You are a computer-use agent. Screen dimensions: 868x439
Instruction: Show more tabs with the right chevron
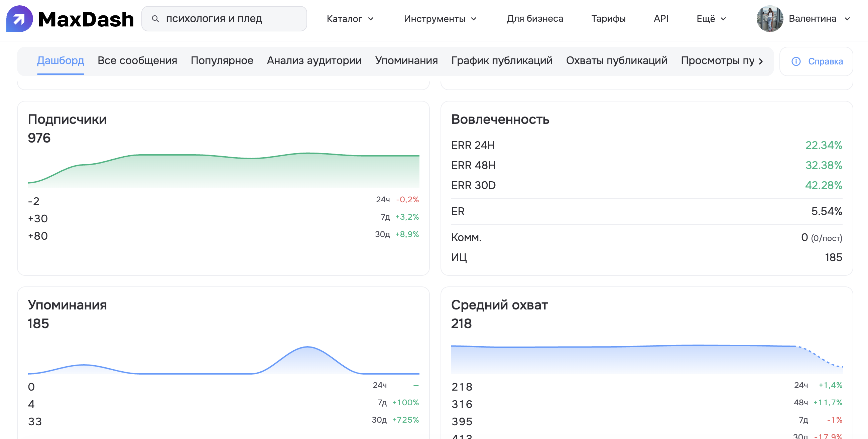click(x=761, y=61)
